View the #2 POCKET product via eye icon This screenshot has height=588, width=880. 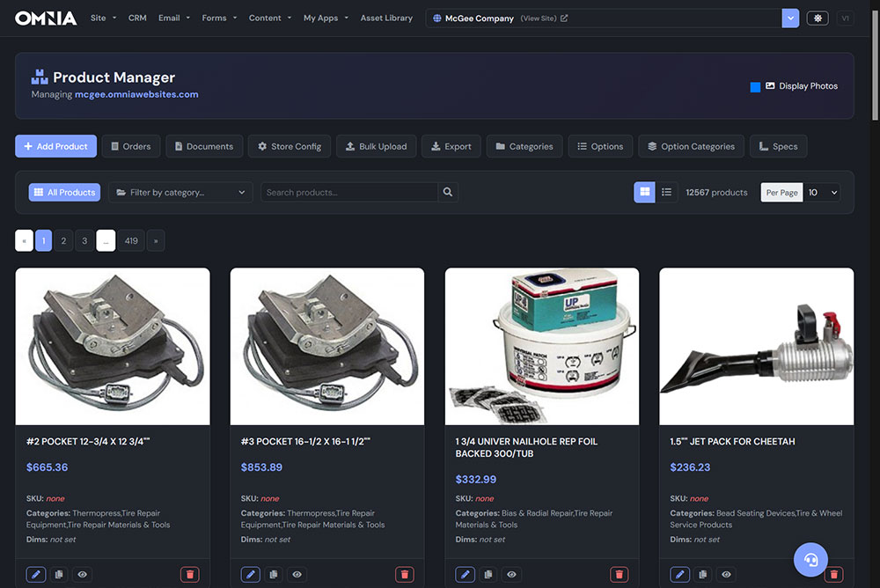click(83, 574)
